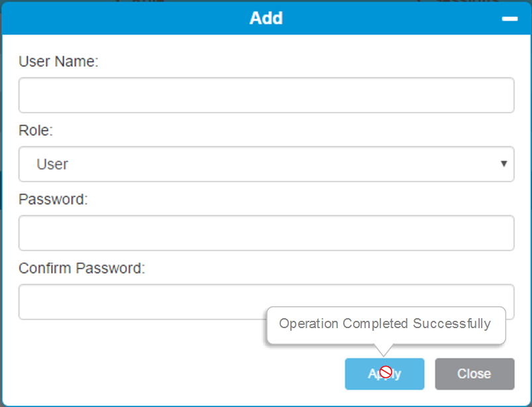Click the word 'Operation' in the tooltip

[309, 323]
